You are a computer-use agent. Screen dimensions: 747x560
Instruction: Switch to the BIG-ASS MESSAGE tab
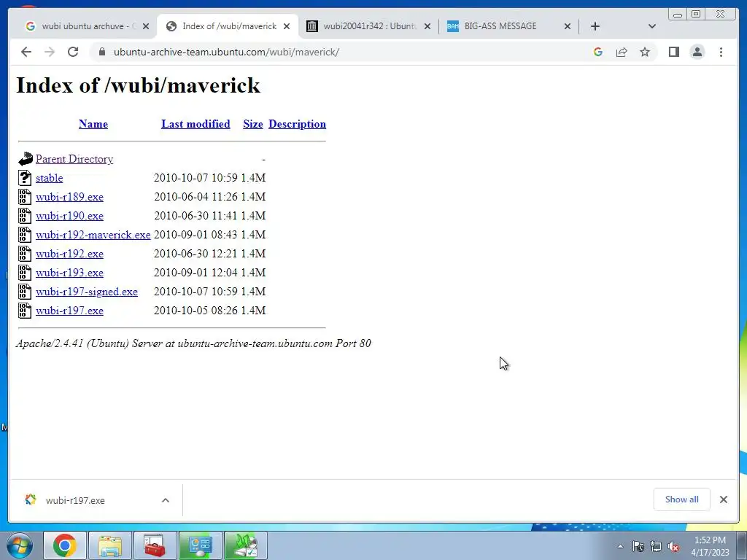[x=500, y=26]
